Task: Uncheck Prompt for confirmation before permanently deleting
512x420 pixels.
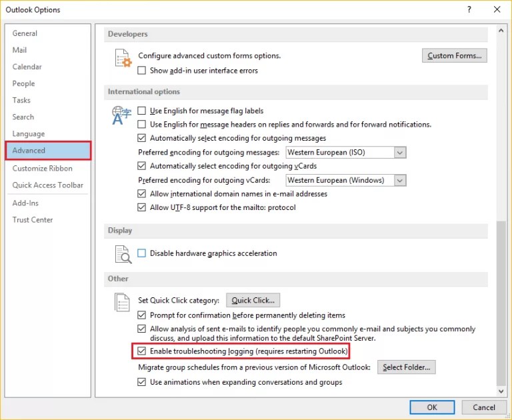Action: click(x=141, y=315)
